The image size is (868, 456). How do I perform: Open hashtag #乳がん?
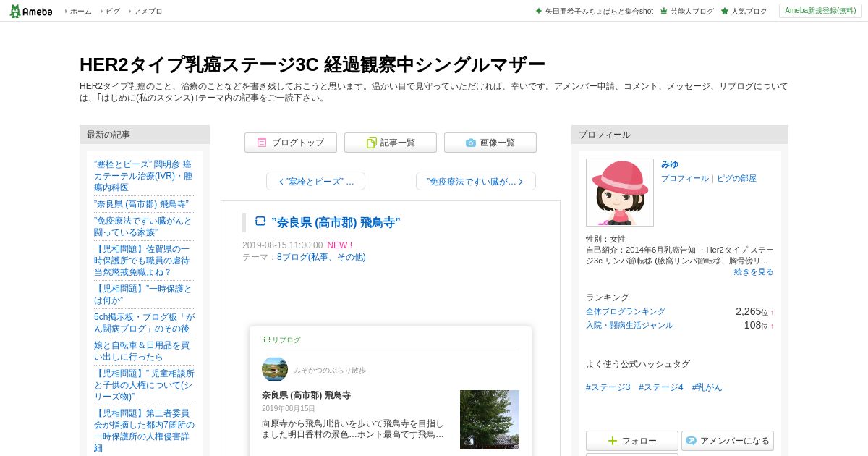click(707, 387)
